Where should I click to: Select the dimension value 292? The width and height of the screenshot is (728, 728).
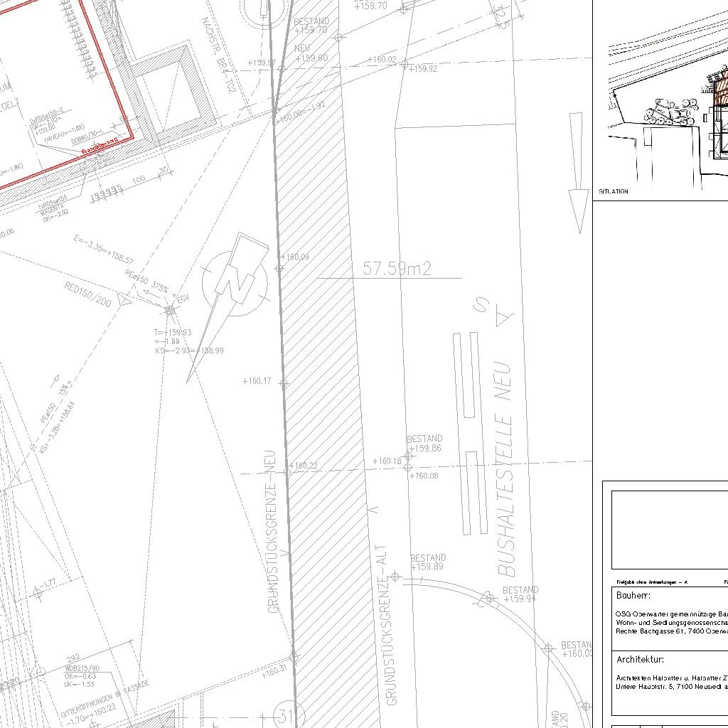coord(73,658)
